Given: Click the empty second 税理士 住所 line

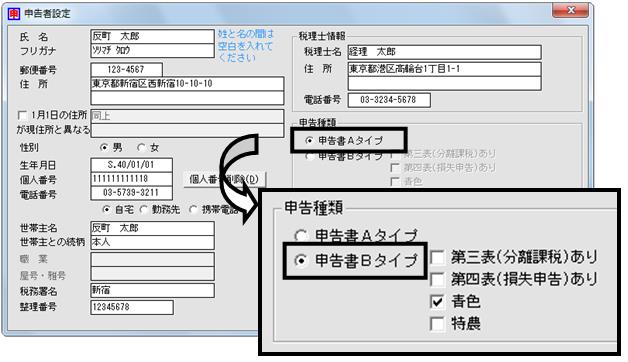Looking at the screenshot, I should (445, 83).
